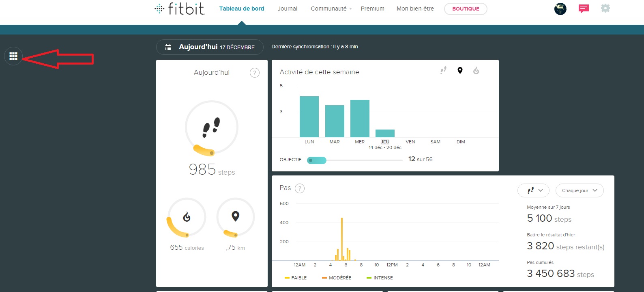Click the DIM day label
The height and width of the screenshot is (292, 644).
coord(461,142)
